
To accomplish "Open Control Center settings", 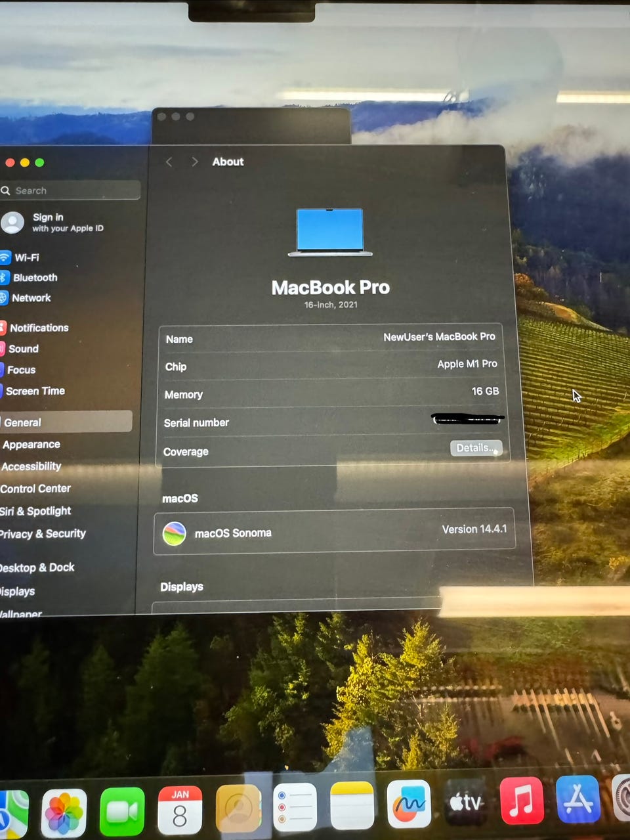I will point(35,489).
